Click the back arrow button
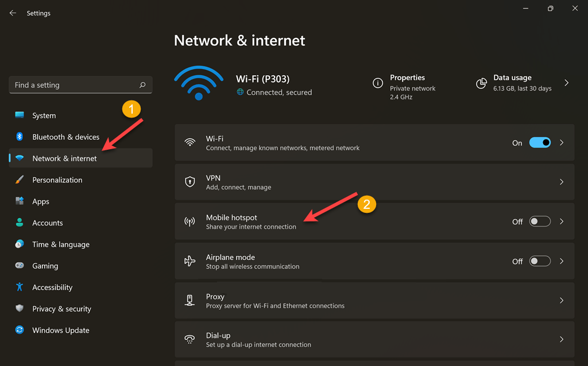This screenshot has width=588, height=366. pos(12,13)
